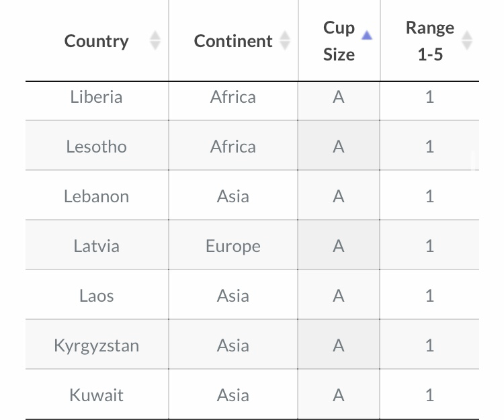504x420 pixels.
Task: Click the Continent column sort arrows
Action: (x=285, y=40)
